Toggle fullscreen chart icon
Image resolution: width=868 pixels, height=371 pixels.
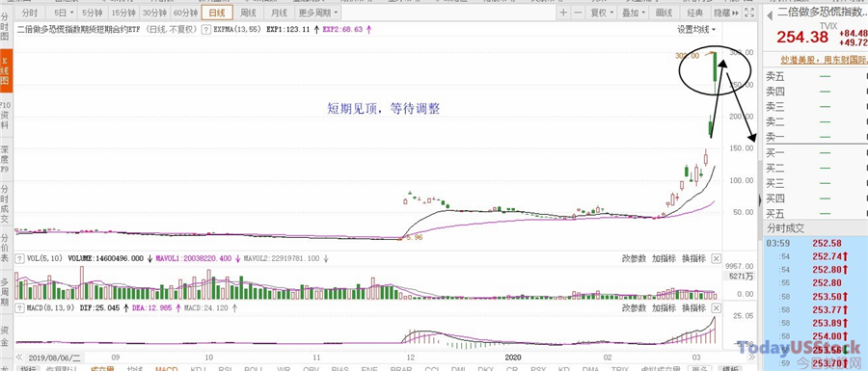749,13
